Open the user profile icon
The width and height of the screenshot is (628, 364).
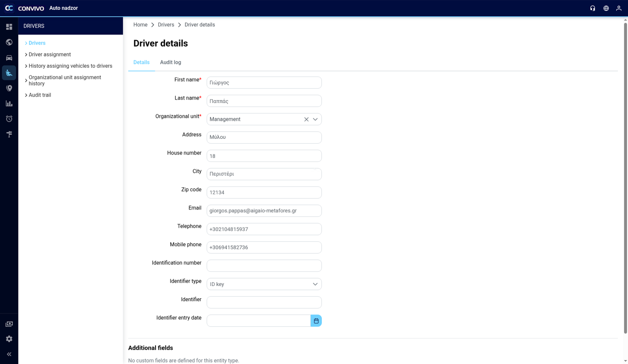pos(619,8)
